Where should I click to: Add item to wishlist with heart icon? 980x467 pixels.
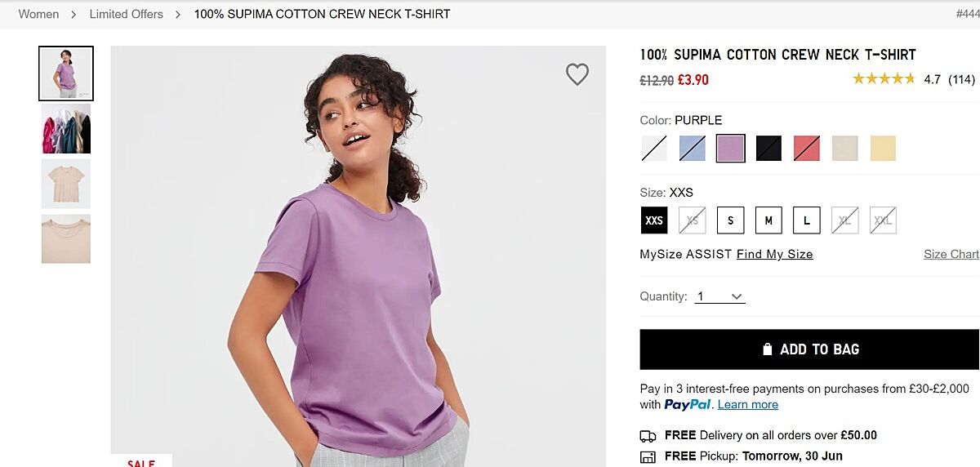pyautogui.click(x=577, y=74)
